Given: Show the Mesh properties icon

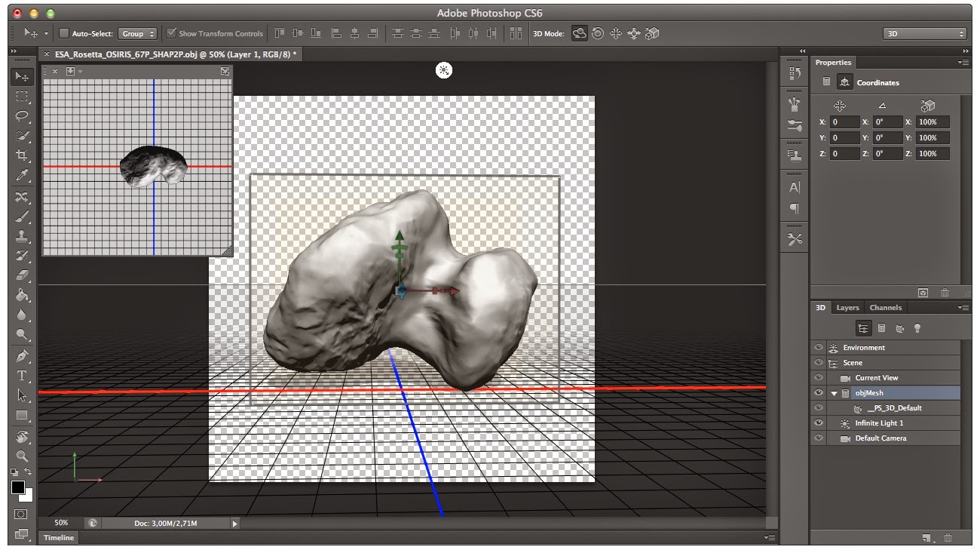Looking at the screenshot, I should coord(826,82).
